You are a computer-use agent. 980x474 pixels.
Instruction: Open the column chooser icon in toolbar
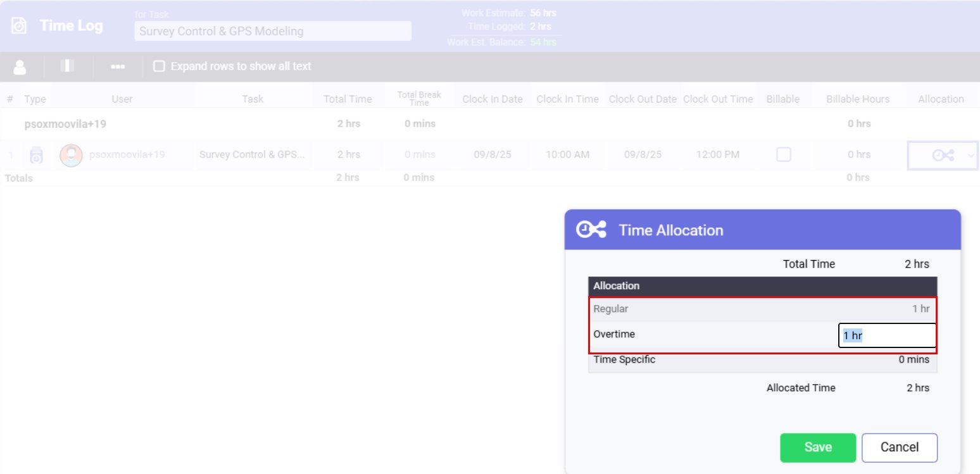tap(69, 66)
